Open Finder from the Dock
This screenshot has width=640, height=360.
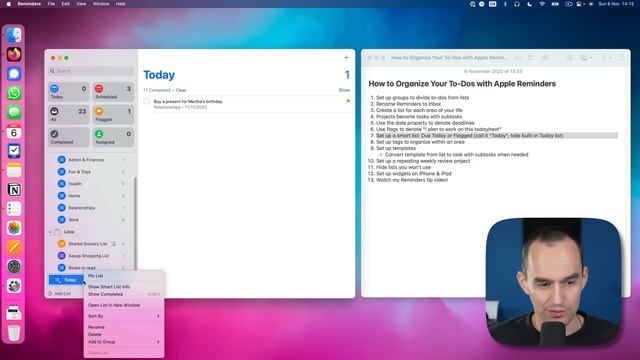14,35
